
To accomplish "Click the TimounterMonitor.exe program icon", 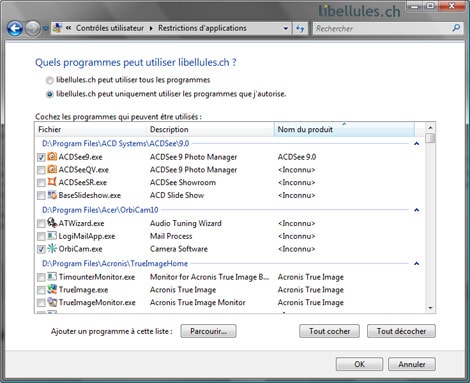I will click(x=52, y=276).
